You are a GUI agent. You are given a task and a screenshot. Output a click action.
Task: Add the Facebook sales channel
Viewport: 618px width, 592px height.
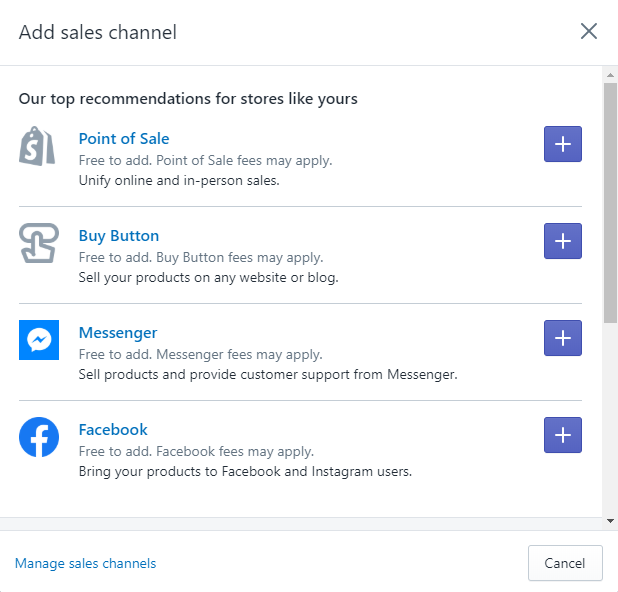coord(562,435)
